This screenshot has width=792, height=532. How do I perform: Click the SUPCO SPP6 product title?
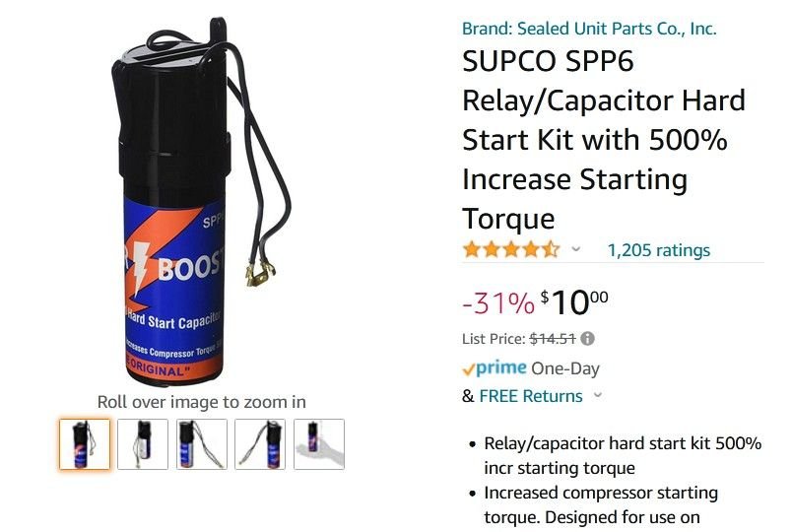604,140
